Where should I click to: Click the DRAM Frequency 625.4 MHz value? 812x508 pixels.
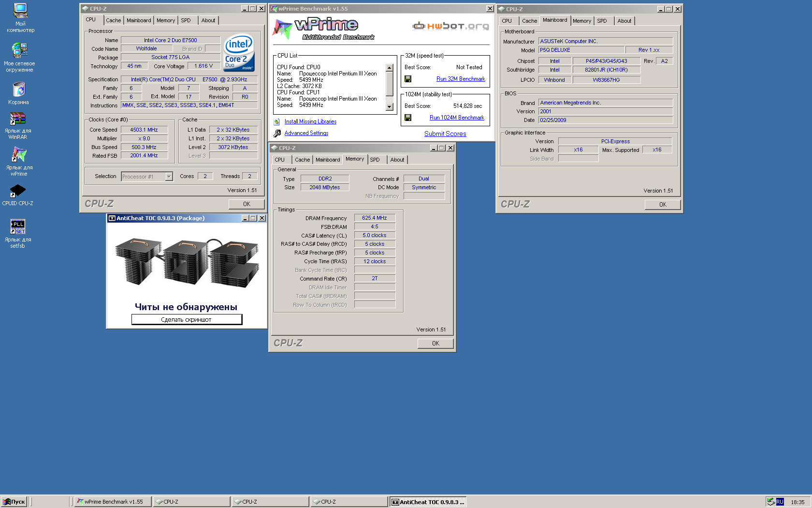375,218
